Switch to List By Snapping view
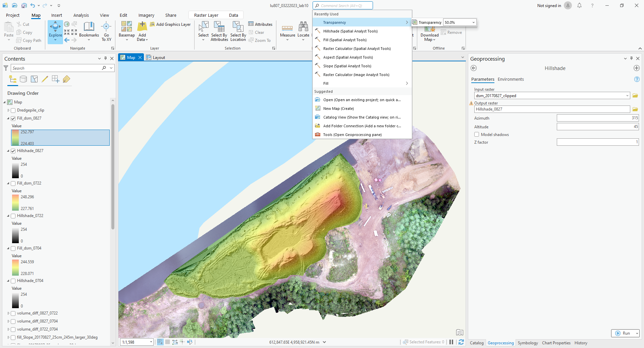644x348 pixels. click(x=56, y=79)
